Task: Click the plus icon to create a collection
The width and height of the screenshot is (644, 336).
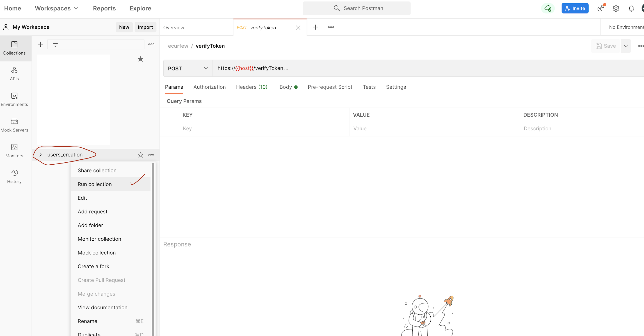Action: coord(41,44)
